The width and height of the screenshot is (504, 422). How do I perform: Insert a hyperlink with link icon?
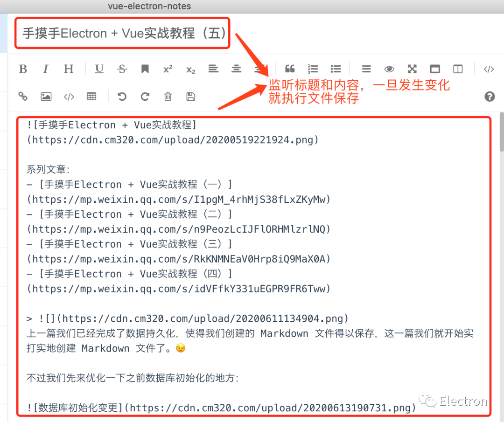(23, 96)
